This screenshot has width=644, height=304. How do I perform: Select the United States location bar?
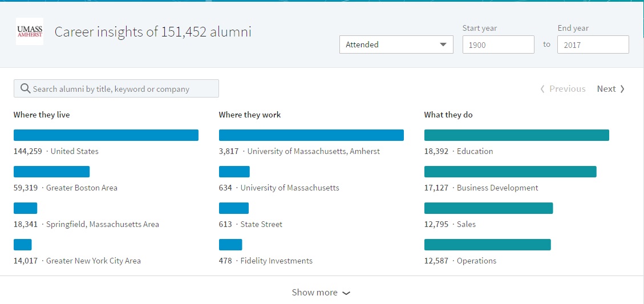106,135
